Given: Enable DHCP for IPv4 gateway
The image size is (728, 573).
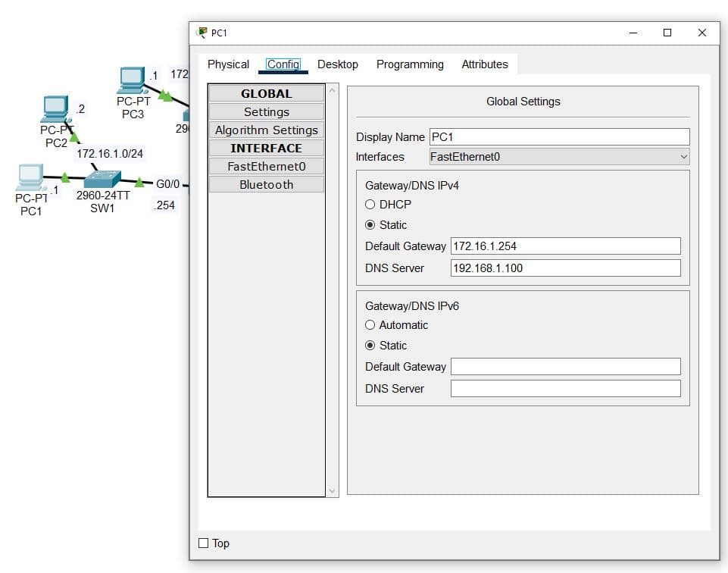Looking at the screenshot, I should pos(370,205).
